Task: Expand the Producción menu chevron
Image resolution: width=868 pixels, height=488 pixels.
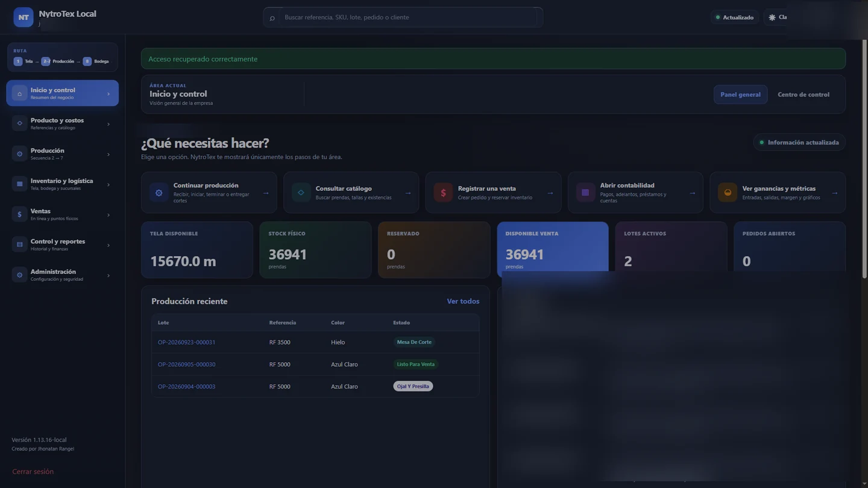Action: click(108, 154)
